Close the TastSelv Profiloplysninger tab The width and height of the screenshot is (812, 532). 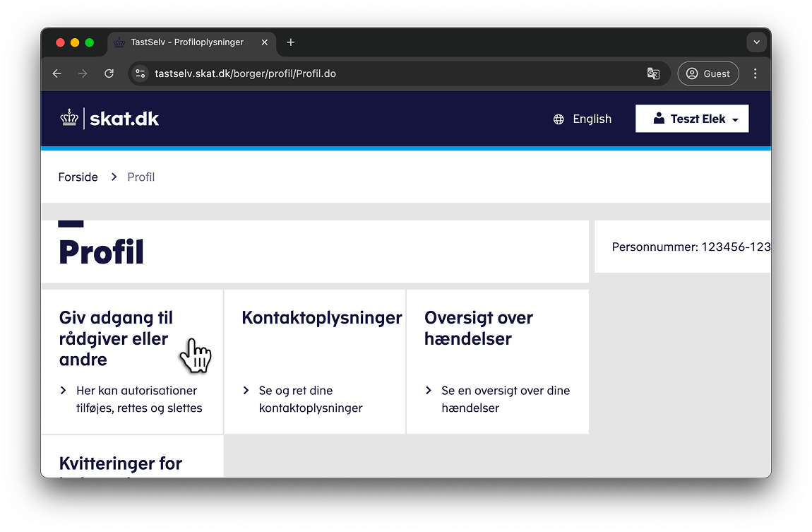point(265,42)
